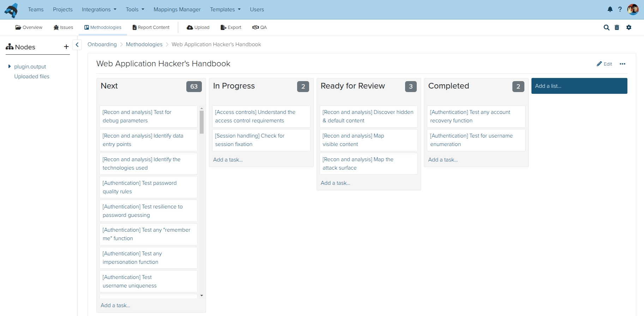Open 'Test for username enumeration' card
The image size is (644, 316).
[x=476, y=140]
